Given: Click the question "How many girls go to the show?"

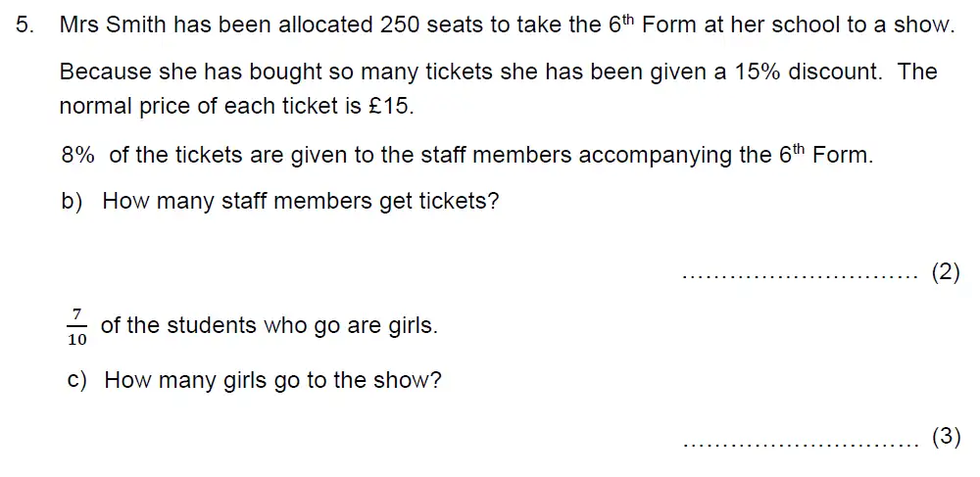Looking at the screenshot, I should tap(272, 380).
